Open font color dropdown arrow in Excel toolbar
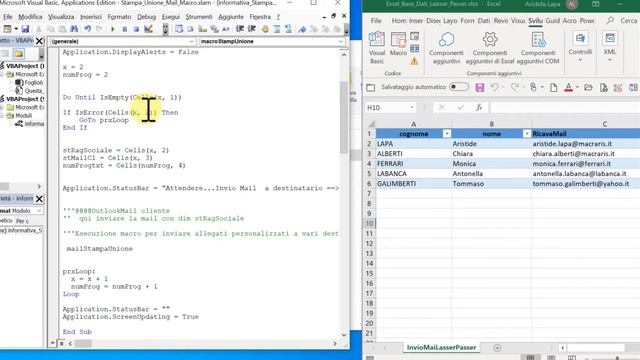The height and width of the screenshot is (360, 640). [x=577, y=87]
